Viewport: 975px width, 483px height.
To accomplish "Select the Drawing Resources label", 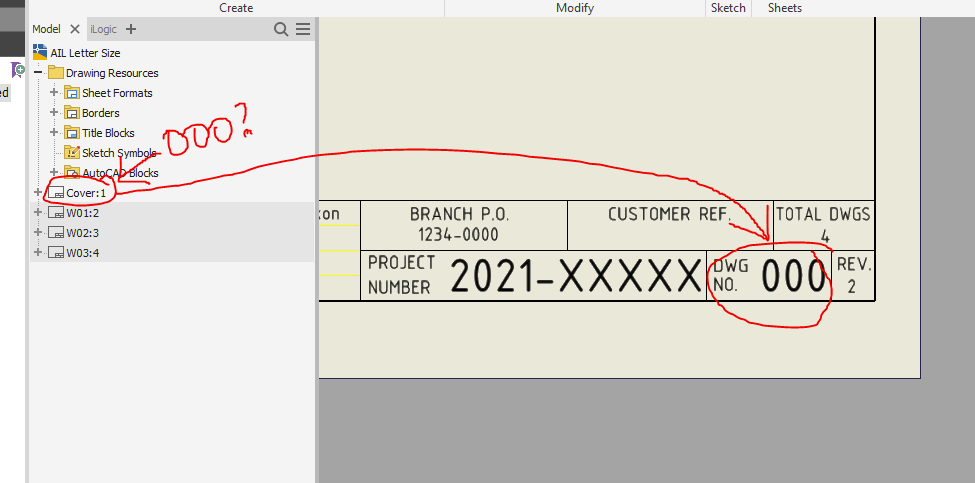I will pos(112,73).
